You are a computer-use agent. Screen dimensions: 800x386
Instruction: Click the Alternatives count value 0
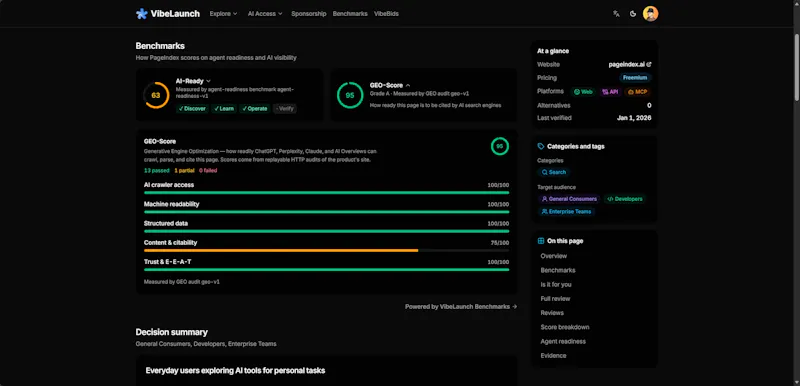click(x=649, y=106)
